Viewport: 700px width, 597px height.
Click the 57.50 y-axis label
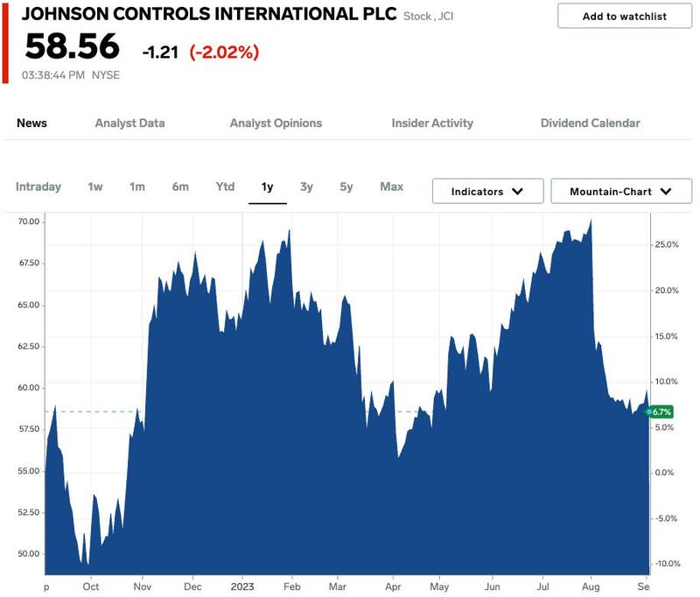[29, 429]
